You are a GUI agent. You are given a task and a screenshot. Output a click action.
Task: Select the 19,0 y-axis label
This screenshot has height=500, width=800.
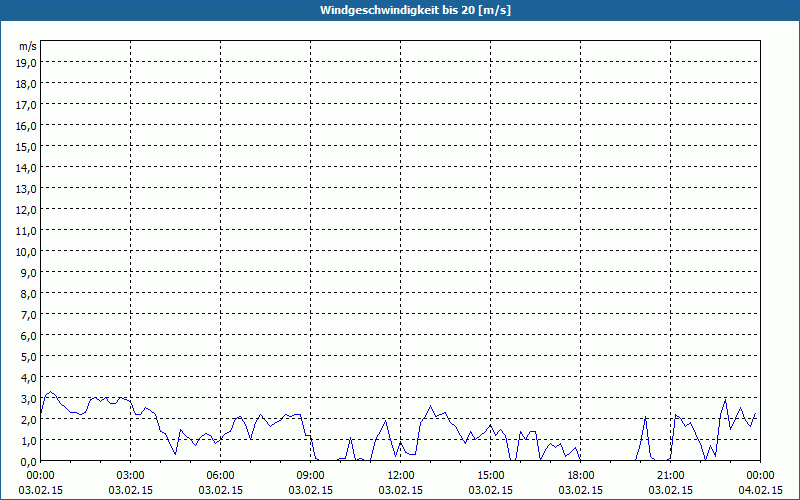click(27, 63)
